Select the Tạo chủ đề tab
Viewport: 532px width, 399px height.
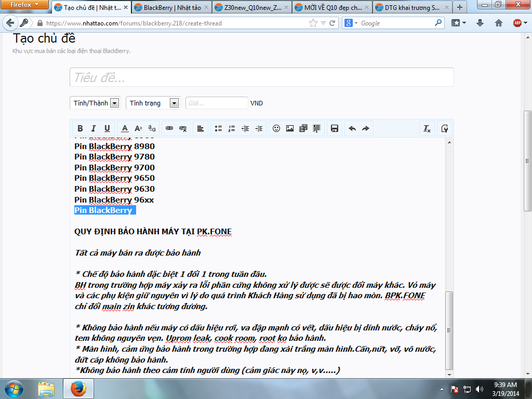coord(91,7)
